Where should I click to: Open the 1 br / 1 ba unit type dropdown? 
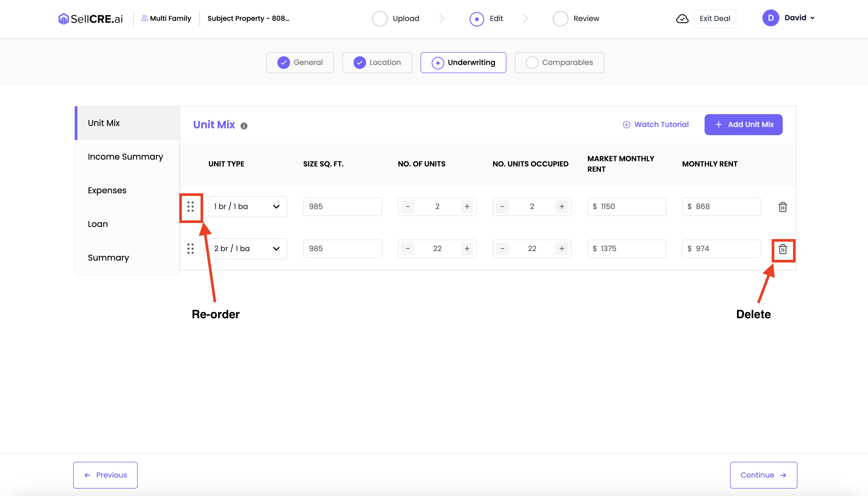point(247,206)
